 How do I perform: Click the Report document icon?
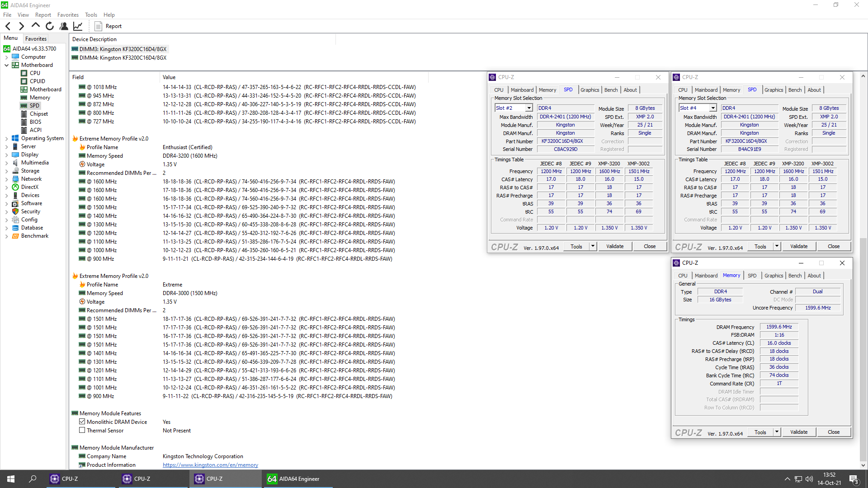98,26
